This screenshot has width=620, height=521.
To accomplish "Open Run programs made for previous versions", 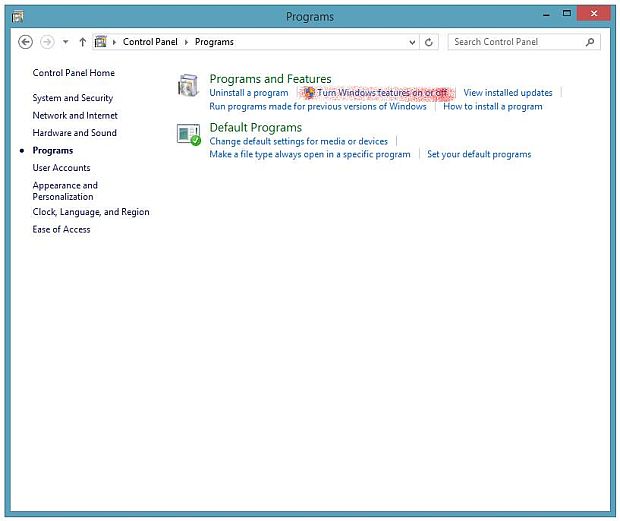I will 318,106.
